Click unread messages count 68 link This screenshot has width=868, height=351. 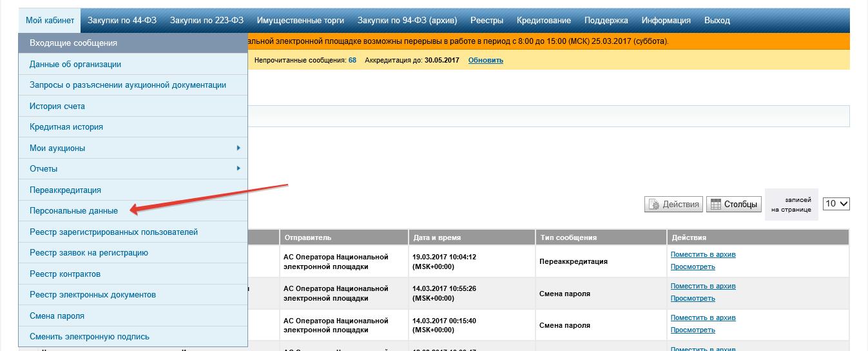point(352,61)
